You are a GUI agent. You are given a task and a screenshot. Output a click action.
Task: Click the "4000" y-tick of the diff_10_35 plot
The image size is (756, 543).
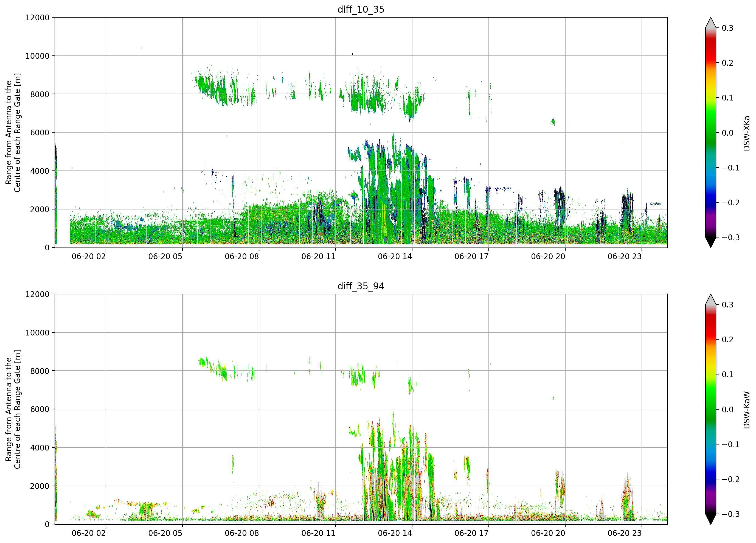tap(40, 171)
